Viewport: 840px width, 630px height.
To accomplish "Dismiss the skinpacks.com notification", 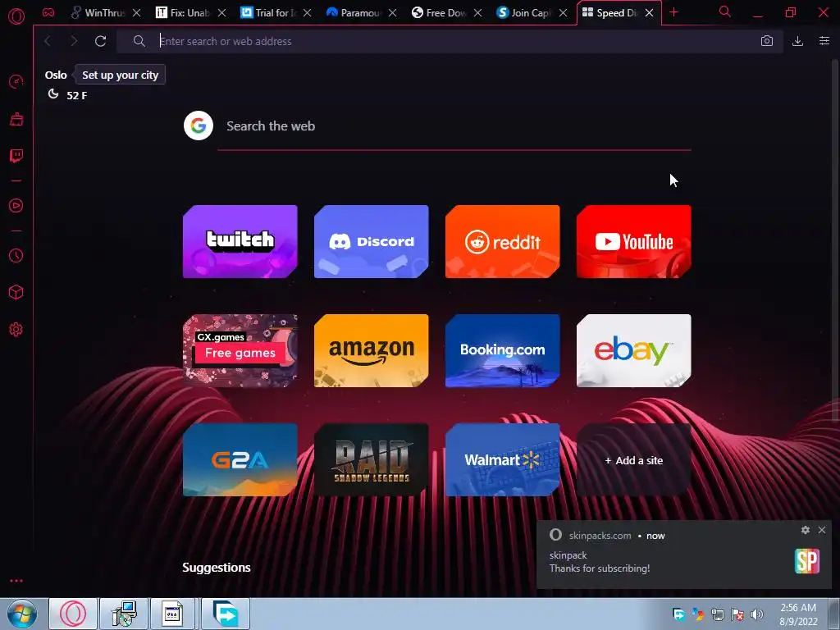I will (x=822, y=530).
